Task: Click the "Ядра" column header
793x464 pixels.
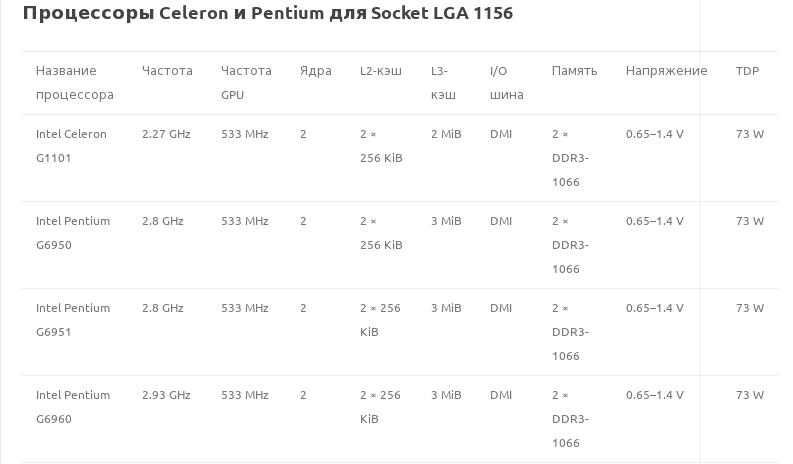Action: click(x=315, y=71)
